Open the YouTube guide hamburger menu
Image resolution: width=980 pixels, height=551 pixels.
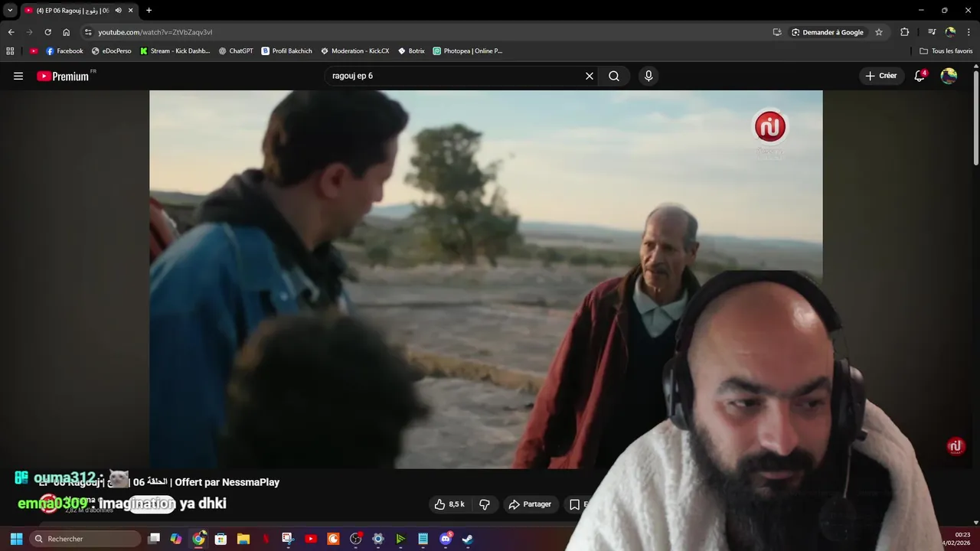tap(18, 76)
